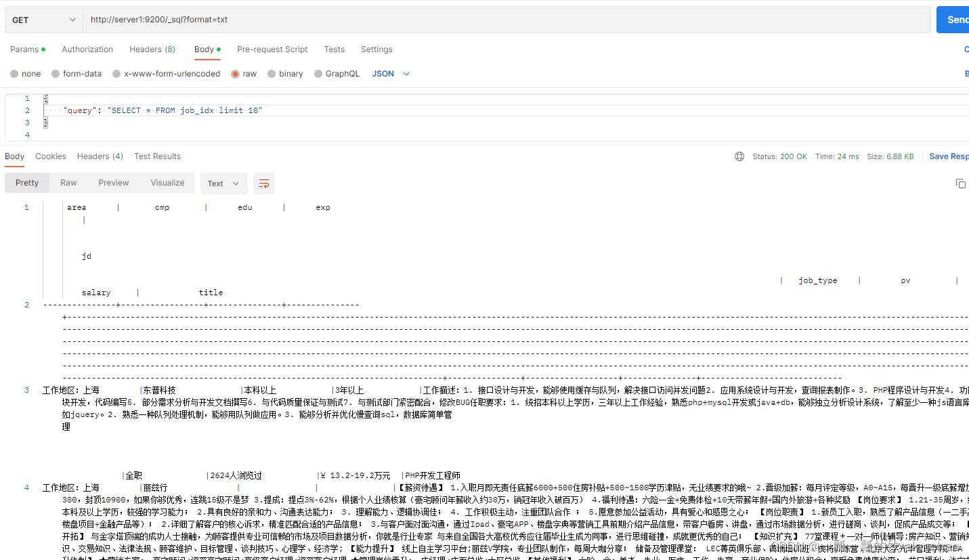Image resolution: width=969 pixels, height=560 pixels.
Task: Switch to the request Body tab
Action: 207,49
